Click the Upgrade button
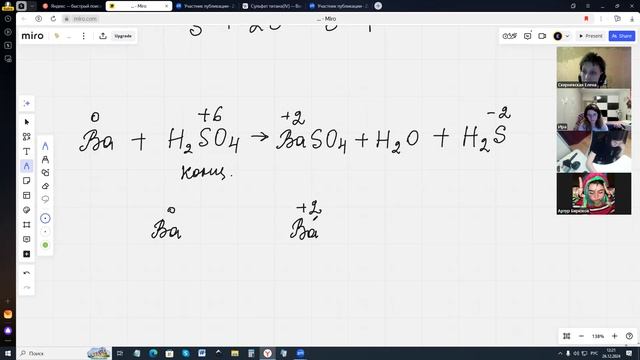Image resolution: width=640 pixels, height=360 pixels. click(123, 36)
